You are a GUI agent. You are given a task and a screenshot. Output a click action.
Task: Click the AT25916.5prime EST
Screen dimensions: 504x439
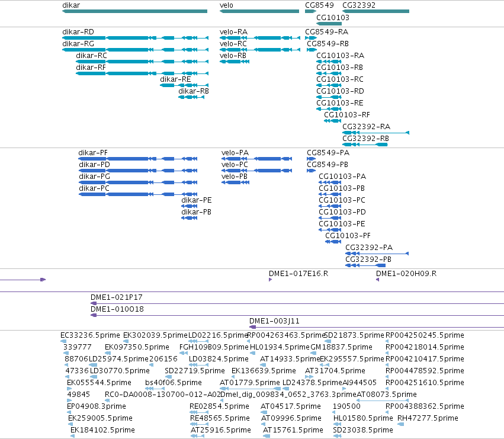point(197,437)
